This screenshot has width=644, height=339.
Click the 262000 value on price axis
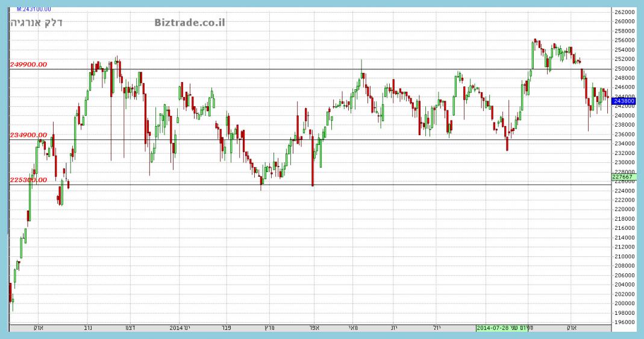(x=624, y=12)
